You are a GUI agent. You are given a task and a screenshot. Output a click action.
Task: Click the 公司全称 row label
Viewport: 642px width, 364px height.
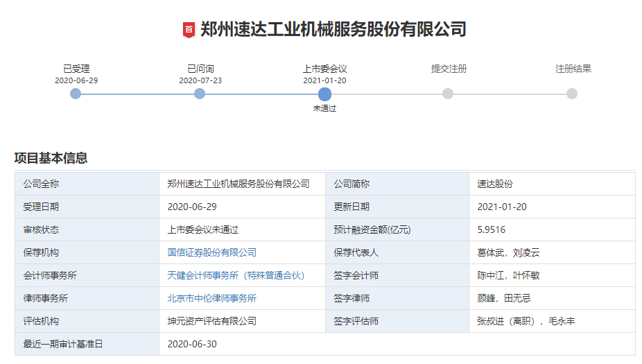coord(41,184)
